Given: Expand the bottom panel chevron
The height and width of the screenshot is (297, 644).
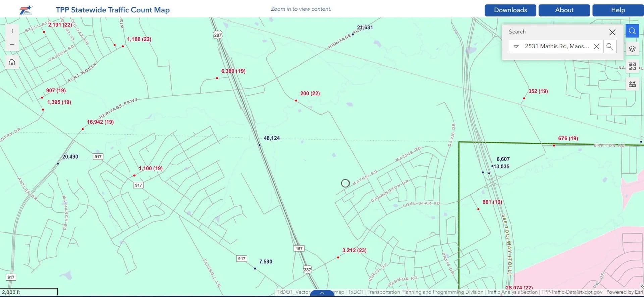Looking at the screenshot, I should (x=322, y=293).
